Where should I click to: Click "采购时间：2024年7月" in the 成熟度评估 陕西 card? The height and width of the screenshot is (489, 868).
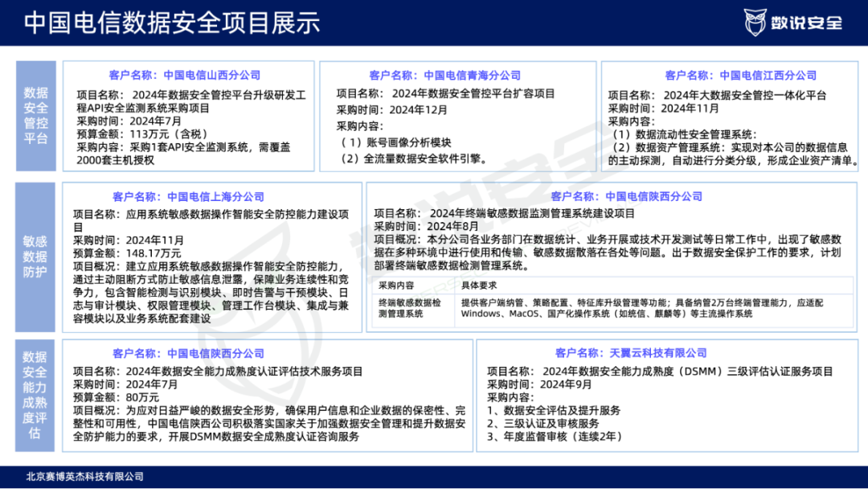tap(125, 384)
